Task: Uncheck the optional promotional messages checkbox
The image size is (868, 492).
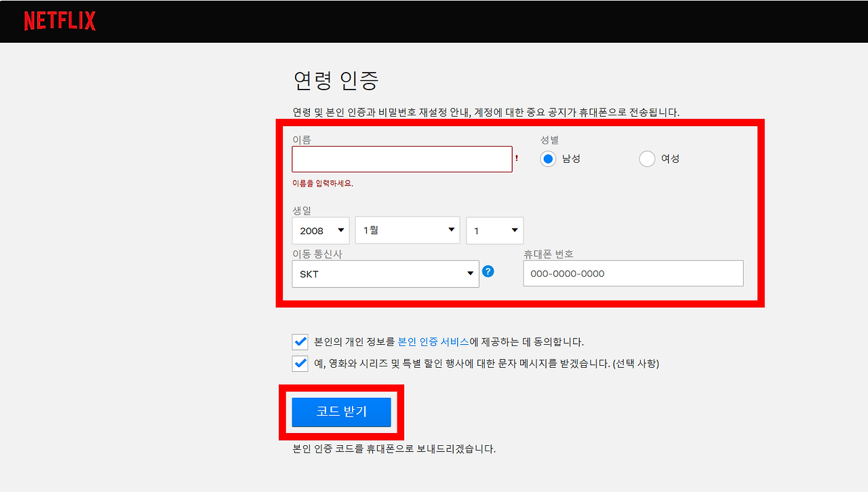Action: [x=300, y=363]
